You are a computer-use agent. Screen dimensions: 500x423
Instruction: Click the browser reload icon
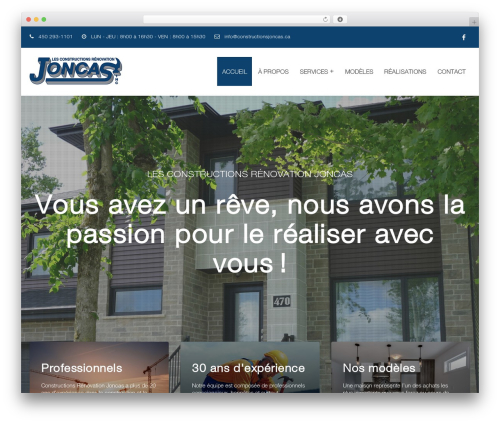click(x=325, y=19)
